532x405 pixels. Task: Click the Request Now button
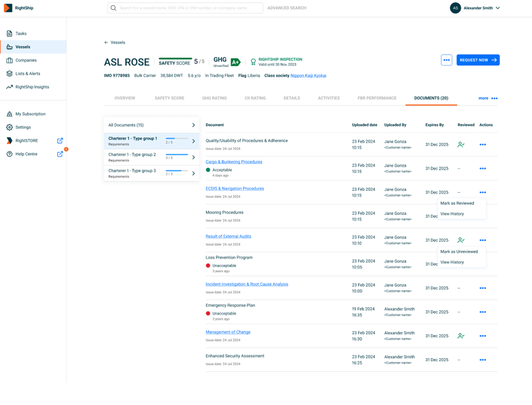[x=478, y=60]
